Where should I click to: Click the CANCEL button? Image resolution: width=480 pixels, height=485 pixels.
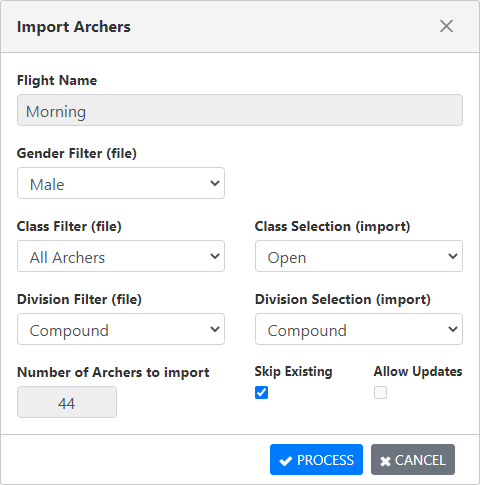(413, 459)
